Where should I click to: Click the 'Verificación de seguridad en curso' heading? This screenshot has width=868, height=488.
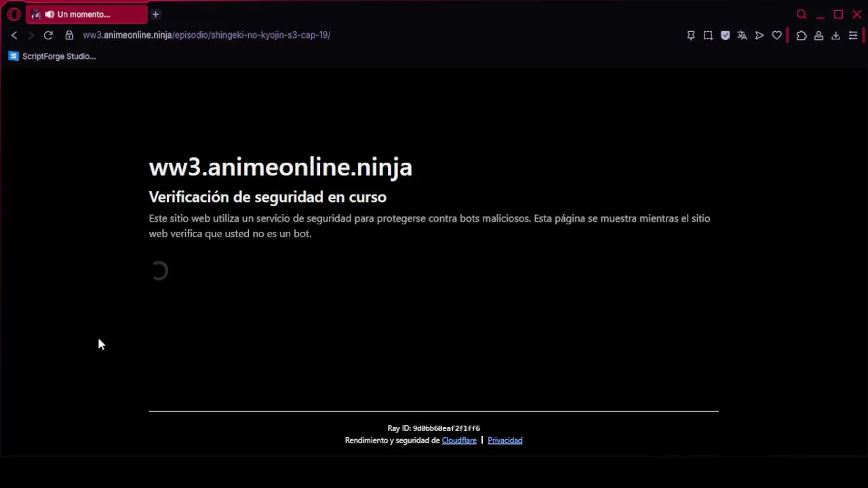268,197
